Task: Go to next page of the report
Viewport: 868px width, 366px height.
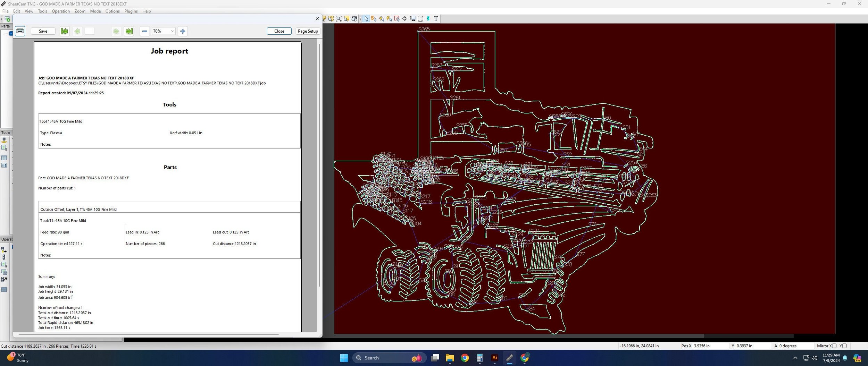Action: 116,31
